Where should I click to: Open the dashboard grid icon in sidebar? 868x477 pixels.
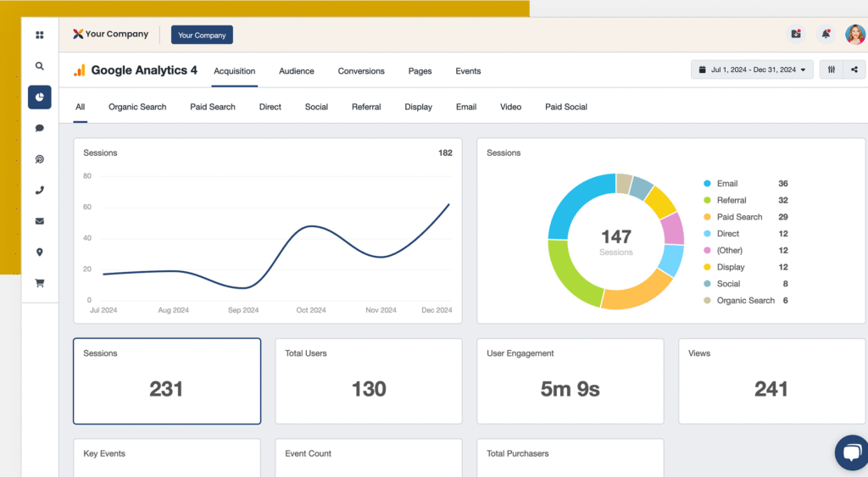pos(39,36)
